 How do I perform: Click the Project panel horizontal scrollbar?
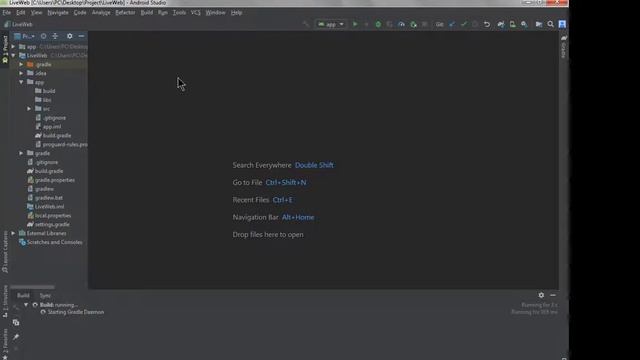pyautogui.click(x=32, y=287)
